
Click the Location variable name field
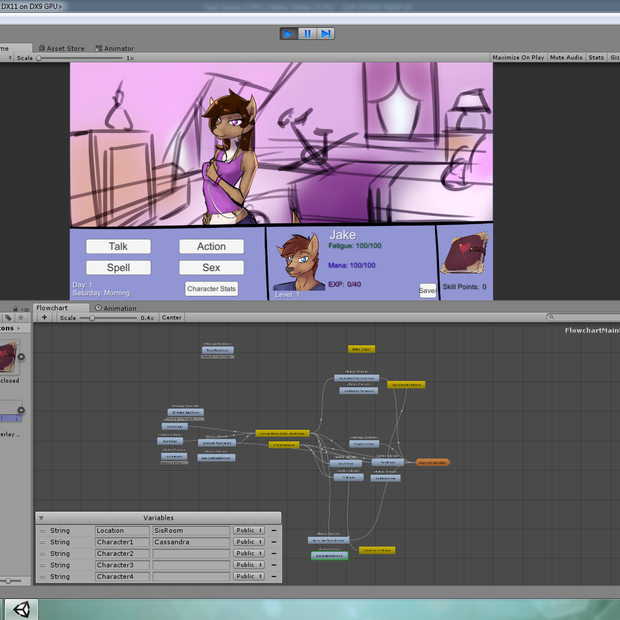click(x=122, y=530)
